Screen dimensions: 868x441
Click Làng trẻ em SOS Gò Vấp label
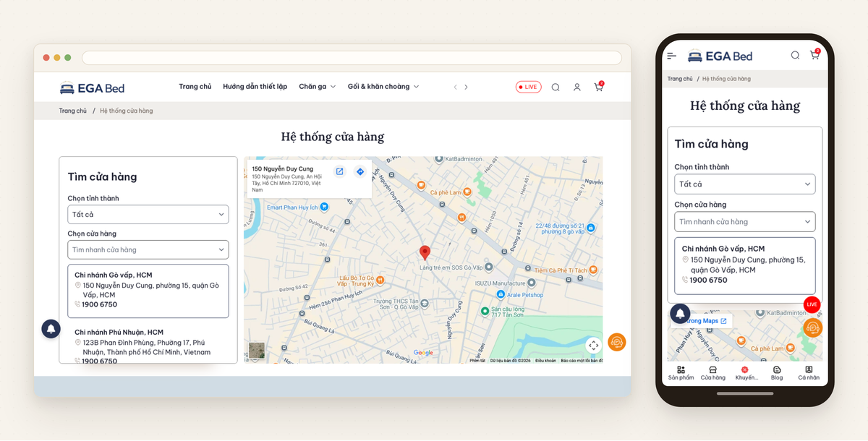451,267
